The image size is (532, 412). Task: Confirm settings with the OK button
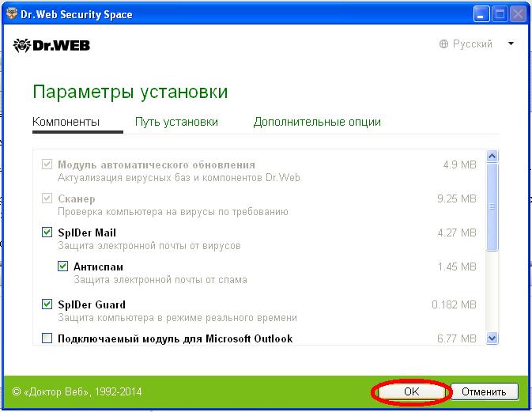(412, 391)
